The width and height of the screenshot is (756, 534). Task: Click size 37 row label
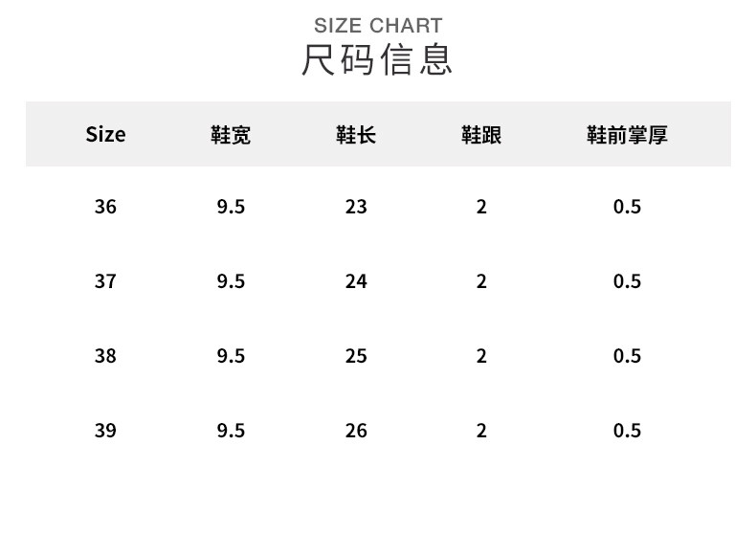pos(105,281)
